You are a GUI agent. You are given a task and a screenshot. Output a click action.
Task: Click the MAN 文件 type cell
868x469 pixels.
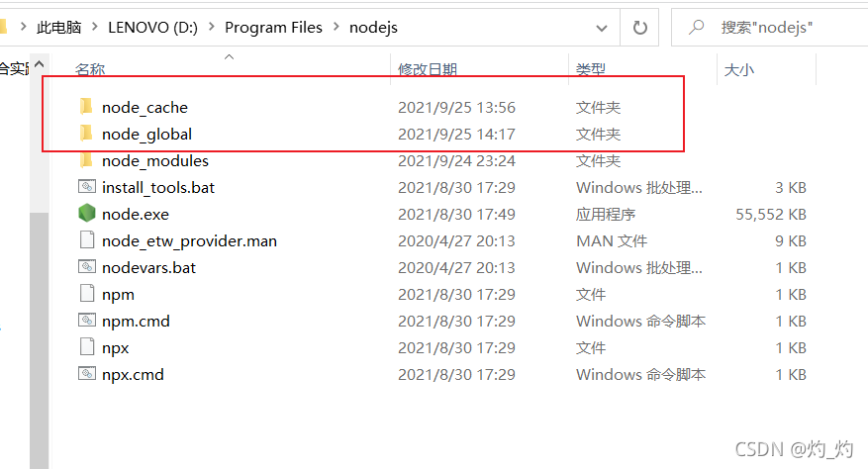(x=612, y=240)
